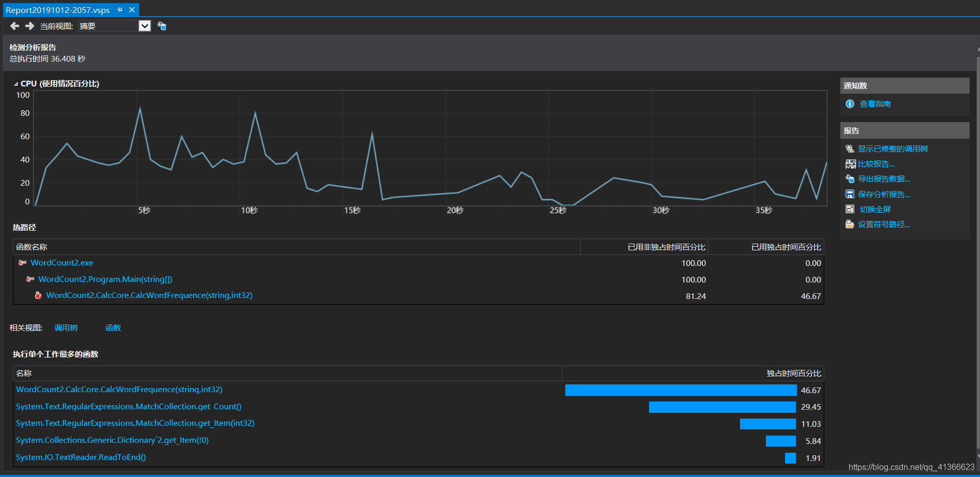Navigate forward with the right arrow
Image resolution: width=980 pixels, height=477 pixels.
click(29, 26)
